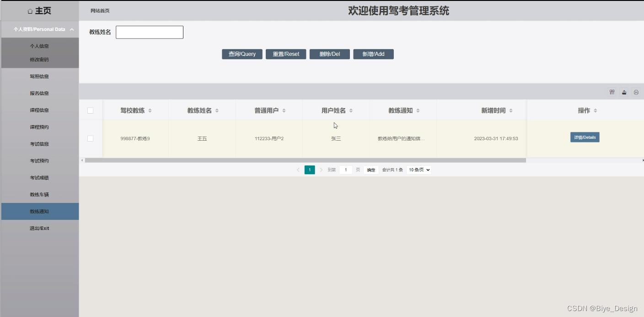The height and width of the screenshot is (317, 644).
Task: Sort by 驾校教练 column arrows
Action: (x=150, y=111)
